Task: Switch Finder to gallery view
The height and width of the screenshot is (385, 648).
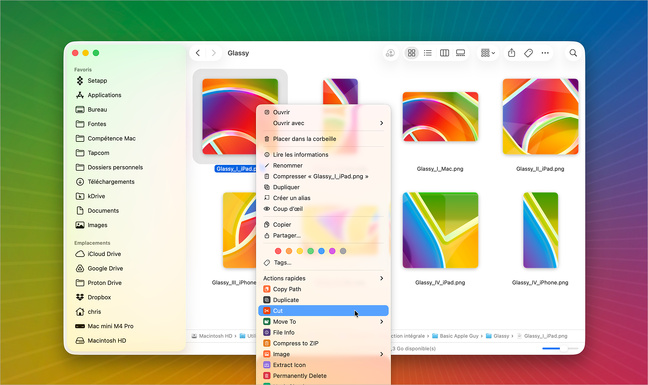Action: tap(460, 53)
